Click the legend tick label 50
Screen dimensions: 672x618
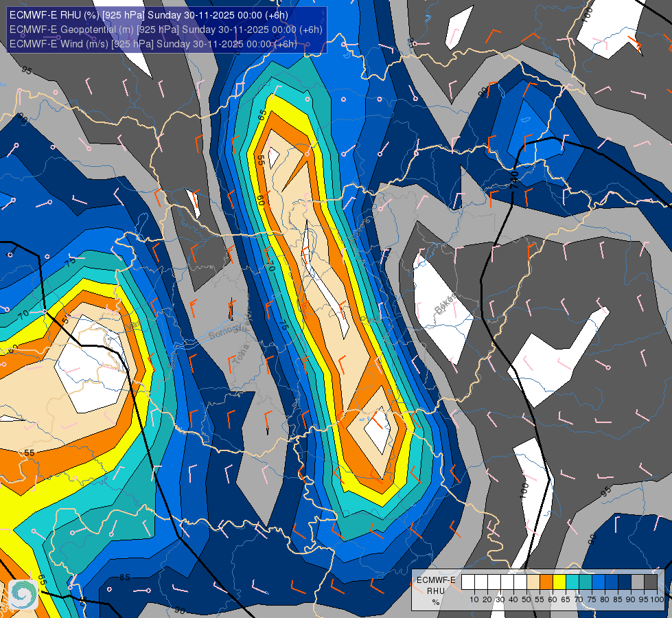tap(526, 599)
